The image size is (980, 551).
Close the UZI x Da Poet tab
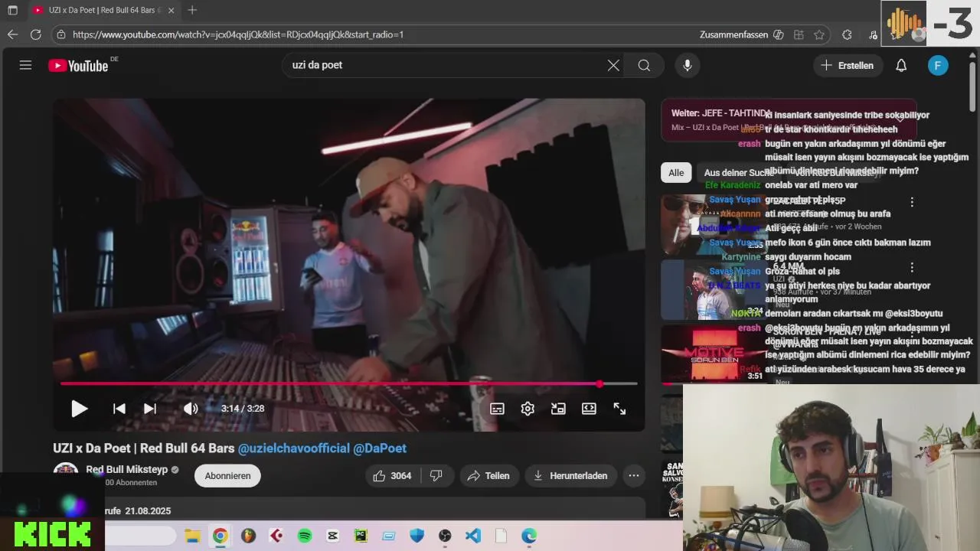pyautogui.click(x=171, y=11)
